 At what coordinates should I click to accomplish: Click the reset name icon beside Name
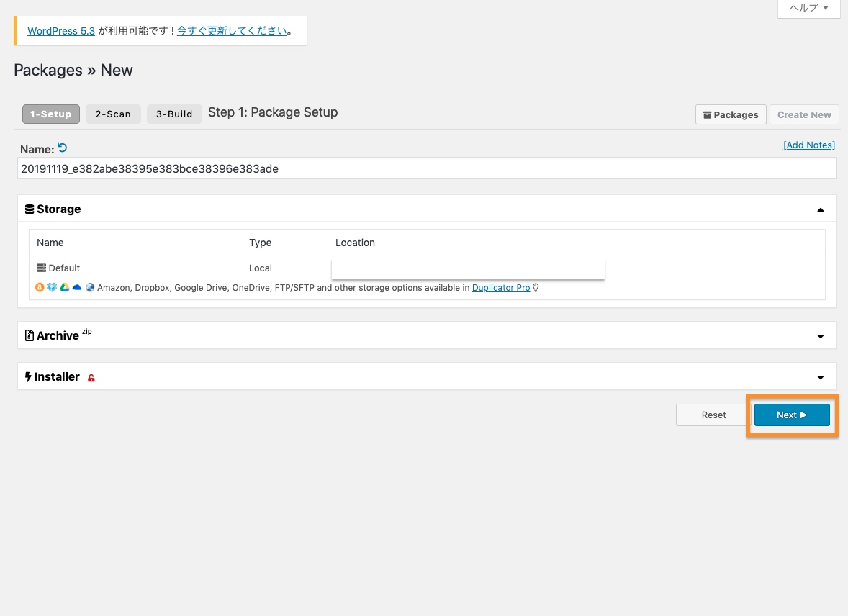[x=62, y=148]
